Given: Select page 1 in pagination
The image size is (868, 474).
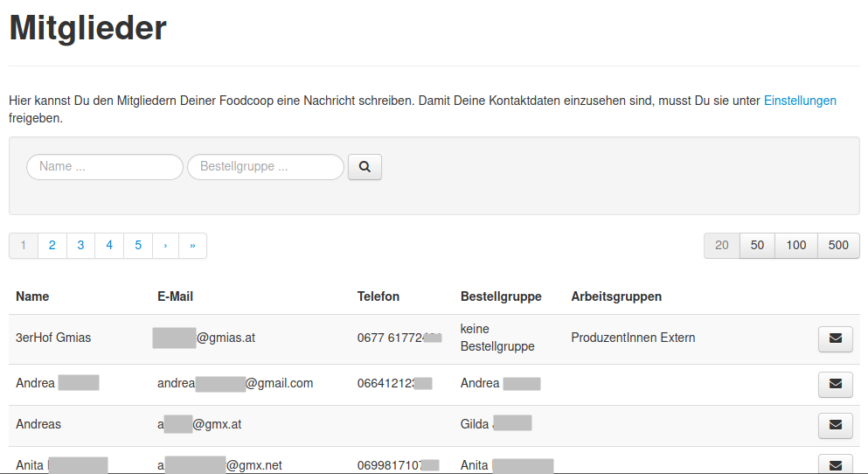Looking at the screenshot, I should click(x=24, y=246).
